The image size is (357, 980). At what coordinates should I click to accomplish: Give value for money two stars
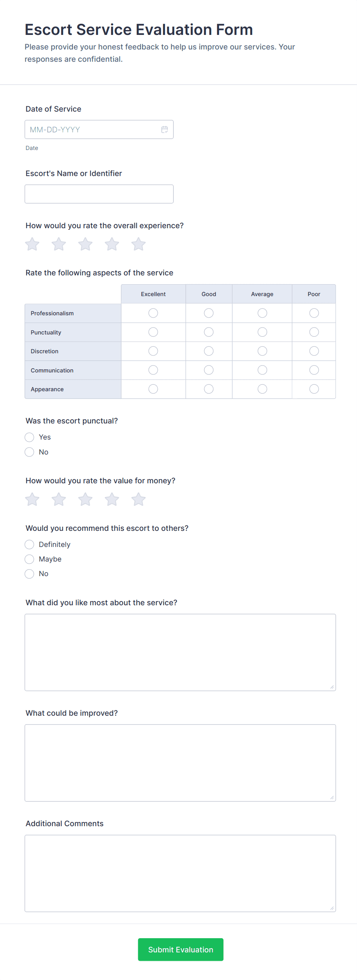coord(59,499)
